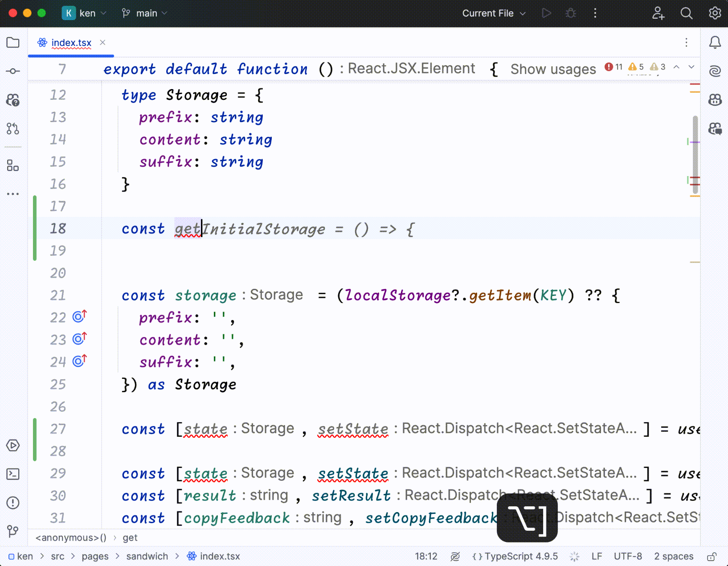Open Copilot Chat in right sidebar
Viewport: 728px width, 566px height.
pyautogui.click(x=715, y=129)
